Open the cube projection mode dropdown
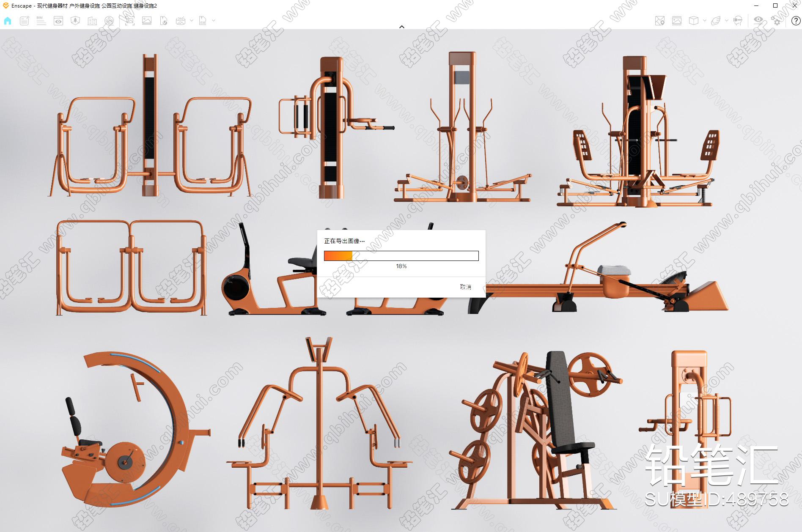802x532 pixels. (704, 20)
